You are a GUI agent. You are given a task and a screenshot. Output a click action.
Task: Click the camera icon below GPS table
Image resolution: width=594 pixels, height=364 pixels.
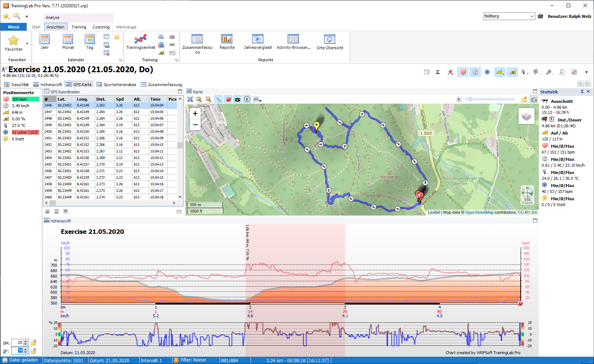179,212
